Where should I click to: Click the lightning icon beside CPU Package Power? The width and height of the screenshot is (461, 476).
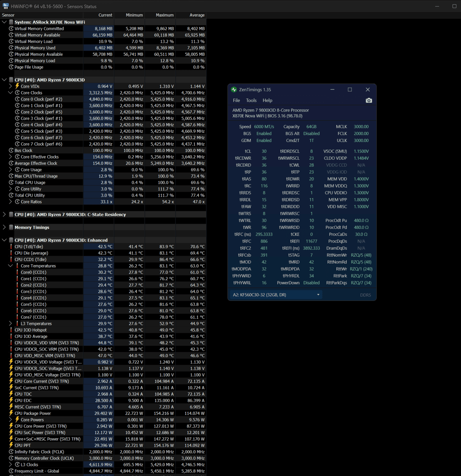(x=11, y=413)
